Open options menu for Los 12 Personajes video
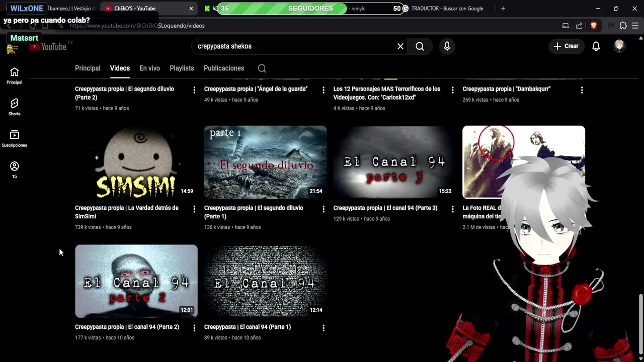Image resolution: width=644 pixels, height=362 pixels. coord(452,90)
